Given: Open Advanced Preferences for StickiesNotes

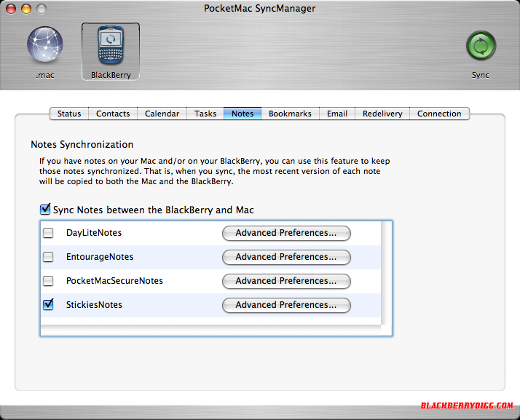Looking at the screenshot, I should 286,305.
